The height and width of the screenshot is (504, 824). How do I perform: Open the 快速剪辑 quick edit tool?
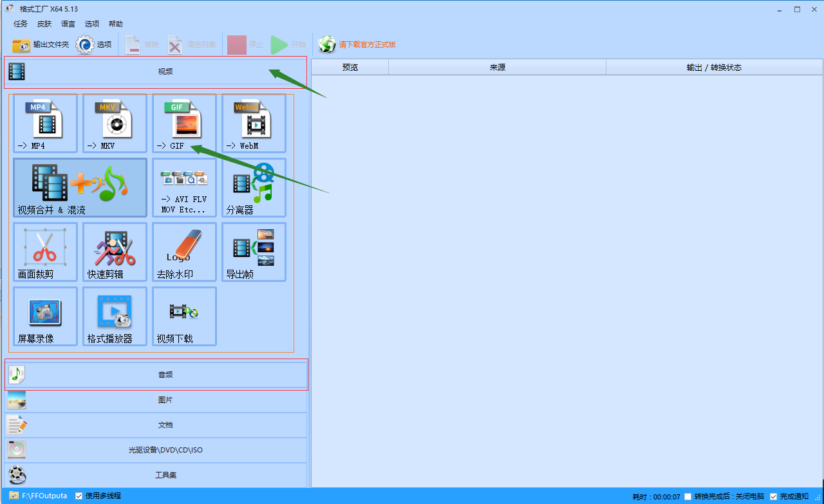tap(115, 252)
